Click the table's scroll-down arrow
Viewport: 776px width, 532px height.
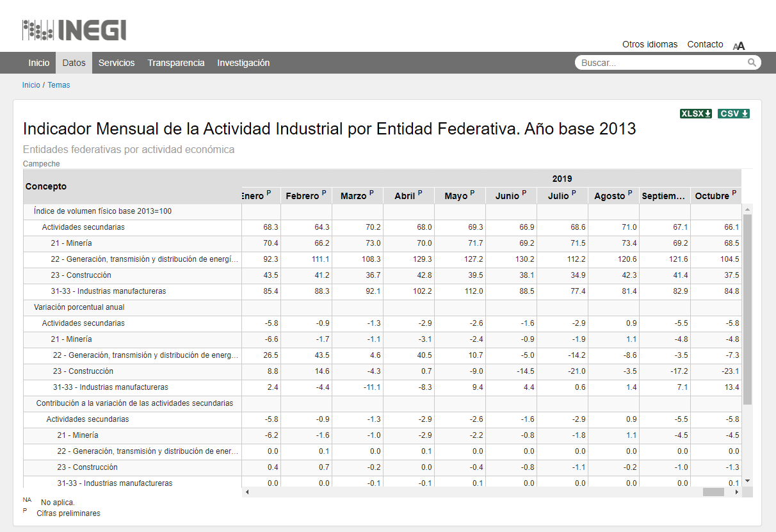coord(747,481)
